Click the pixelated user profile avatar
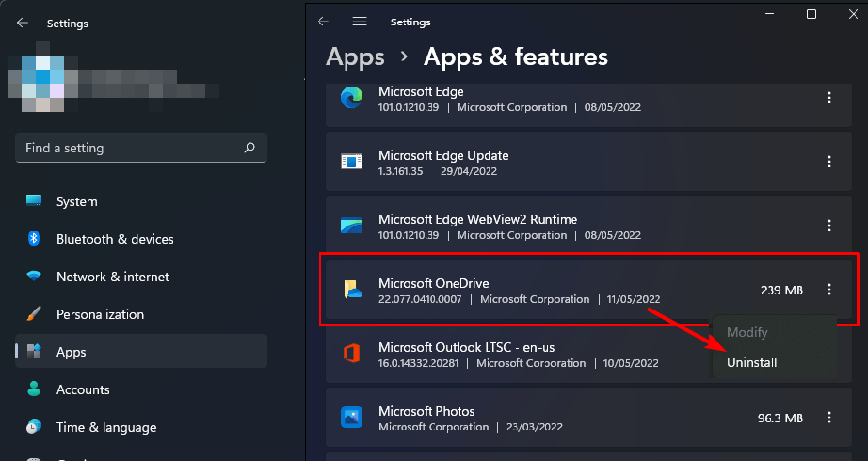 43,76
